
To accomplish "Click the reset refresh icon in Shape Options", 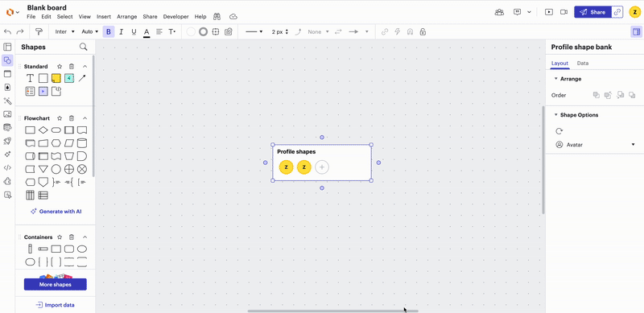I will pos(559,131).
